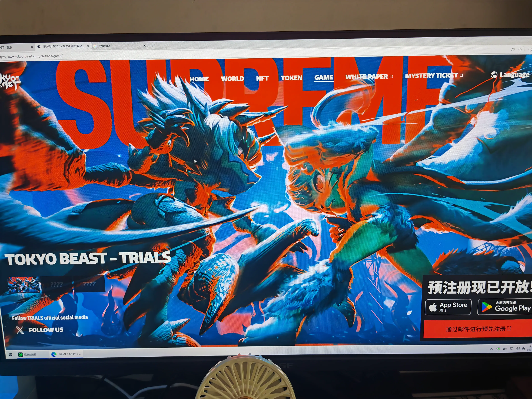Add page to favorites with star icon
Viewport: 532px width, 399px height.
(520, 49)
